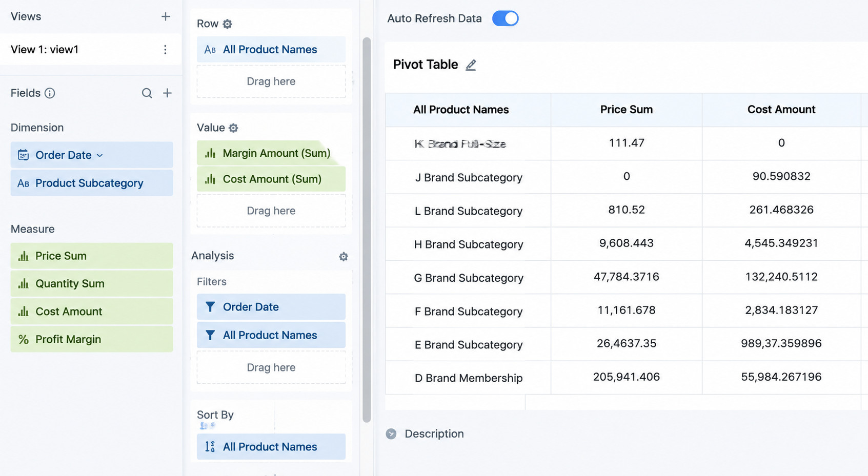Expand Order Date dimension dropdown arrow
Screen dimensions: 868x476
pyautogui.click(x=100, y=155)
